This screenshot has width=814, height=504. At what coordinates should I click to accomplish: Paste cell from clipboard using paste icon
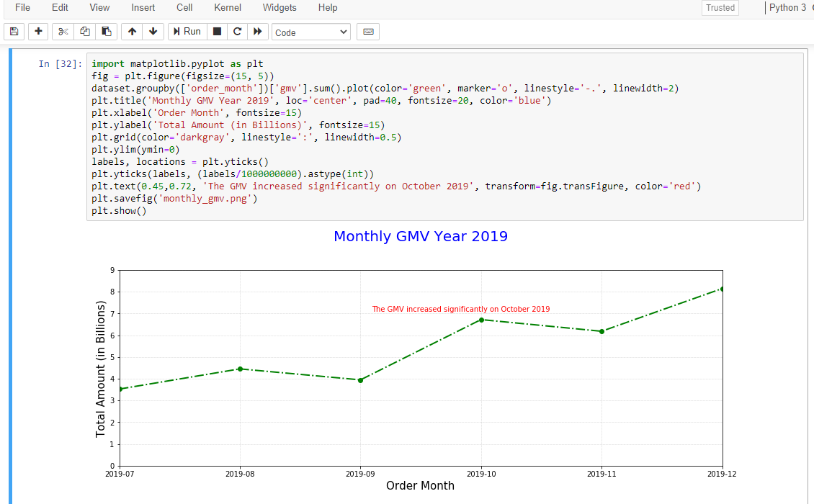[106, 31]
